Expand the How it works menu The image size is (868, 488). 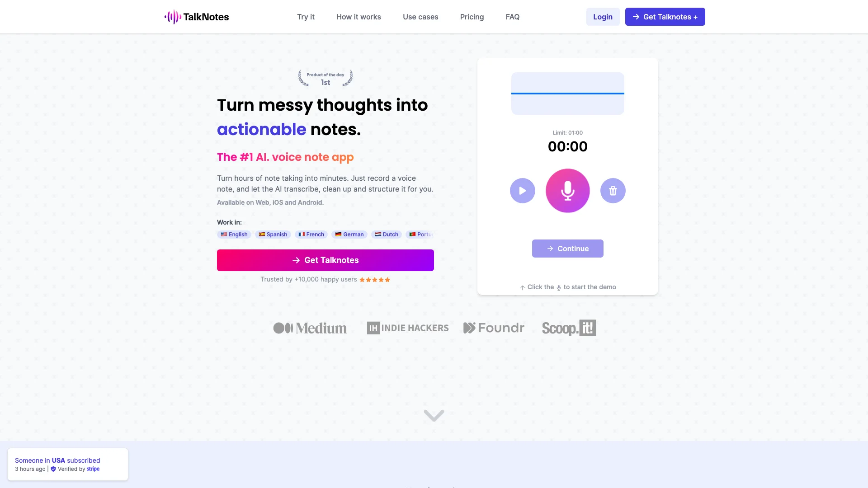(x=359, y=17)
